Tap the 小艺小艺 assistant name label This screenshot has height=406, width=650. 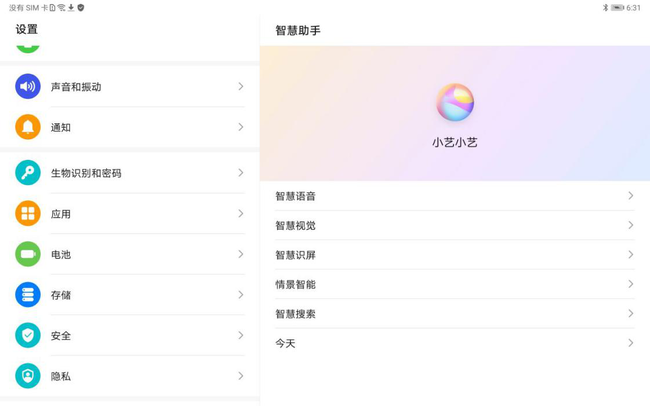(x=455, y=142)
